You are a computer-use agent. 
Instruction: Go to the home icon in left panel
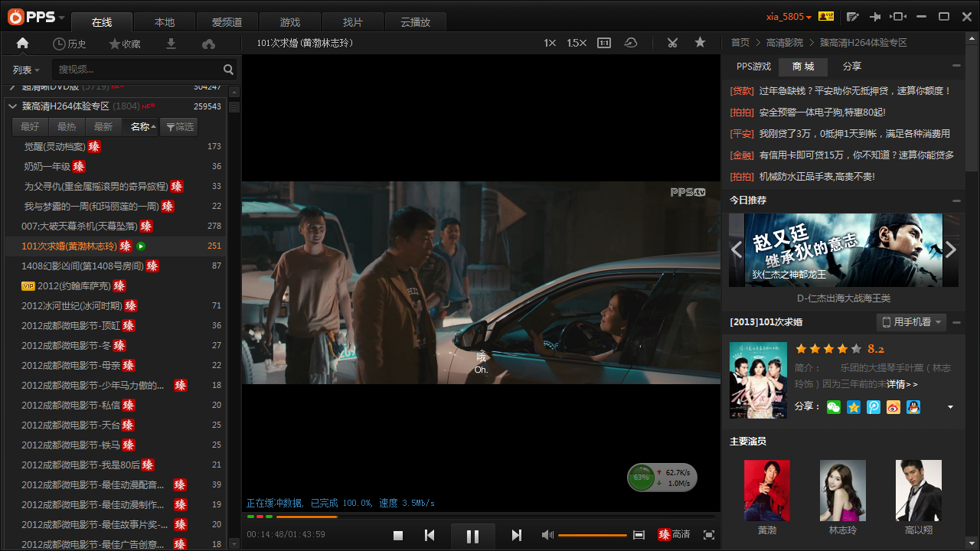point(22,44)
